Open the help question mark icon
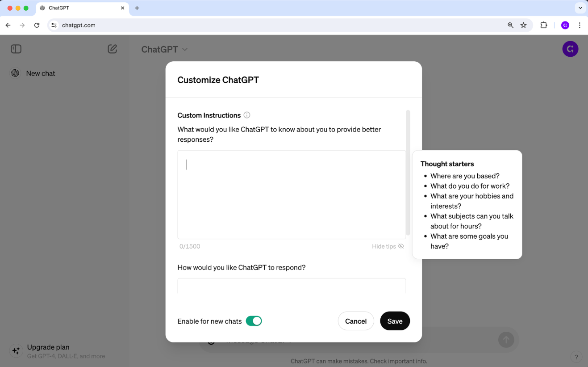This screenshot has width=588, height=367. click(x=576, y=357)
